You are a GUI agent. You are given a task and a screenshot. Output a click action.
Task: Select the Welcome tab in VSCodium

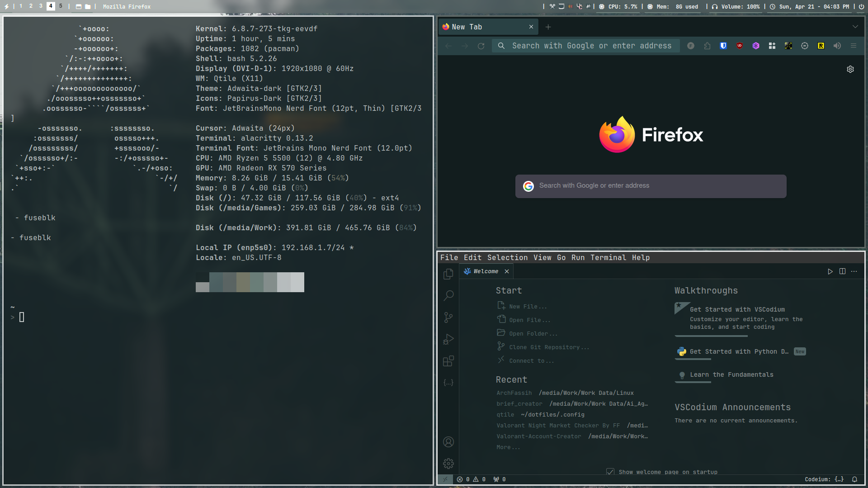[x=486, y=271]
